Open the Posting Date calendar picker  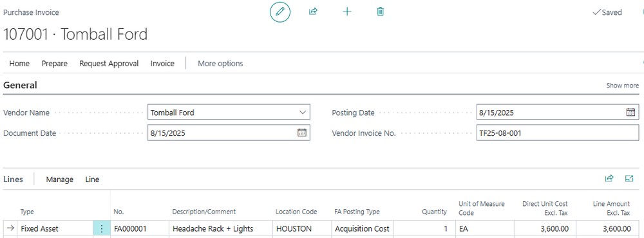[x=630, y=113]
